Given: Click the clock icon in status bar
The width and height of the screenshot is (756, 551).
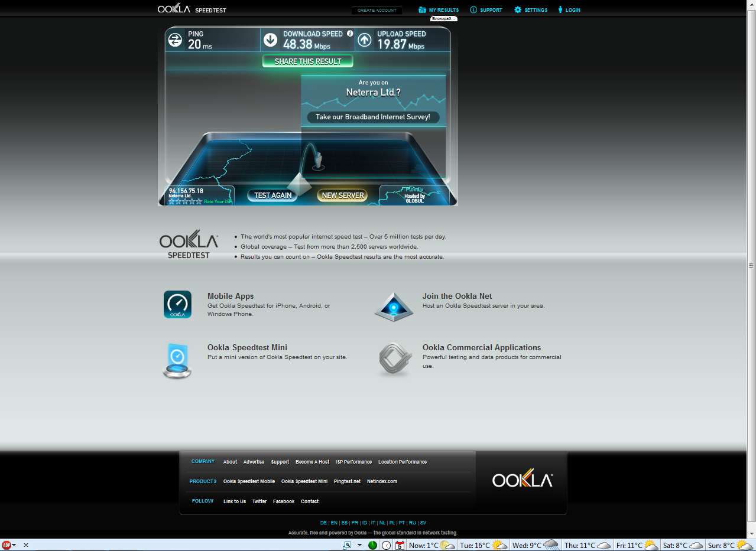Looking at the screenshot, I should click(x=386, y=545).
